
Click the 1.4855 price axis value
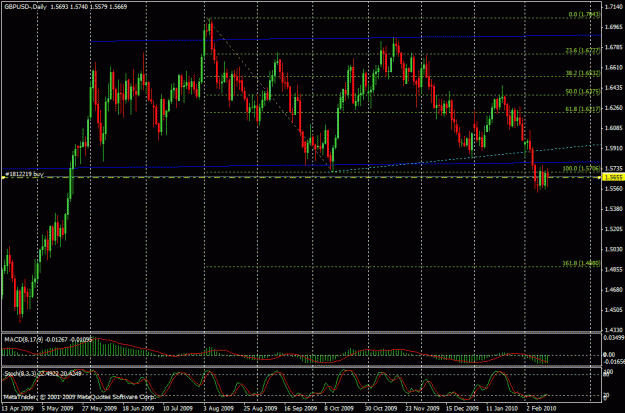(614, 270)
